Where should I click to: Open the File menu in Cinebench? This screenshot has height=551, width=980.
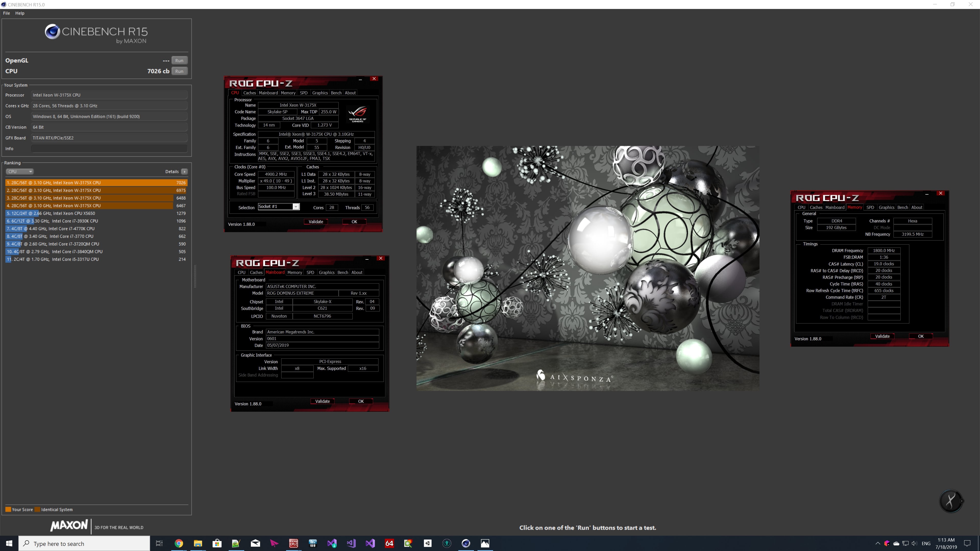point(6,13)
